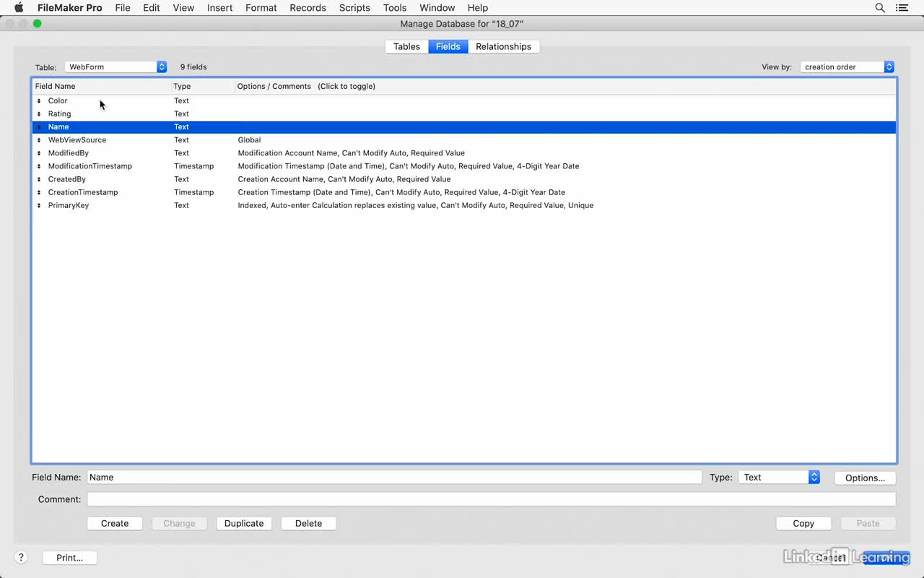This screenshot has width=924, height=578.
Task: Click the Copy button
Action: (803, 523)
